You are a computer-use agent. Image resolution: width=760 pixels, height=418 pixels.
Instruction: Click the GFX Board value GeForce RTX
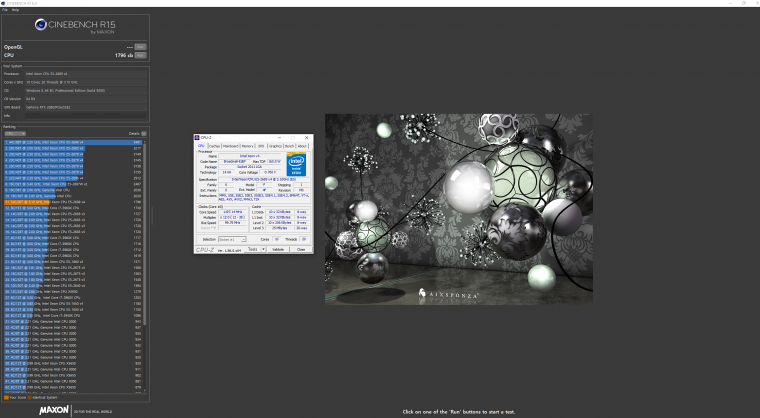(x=85, y=107)
